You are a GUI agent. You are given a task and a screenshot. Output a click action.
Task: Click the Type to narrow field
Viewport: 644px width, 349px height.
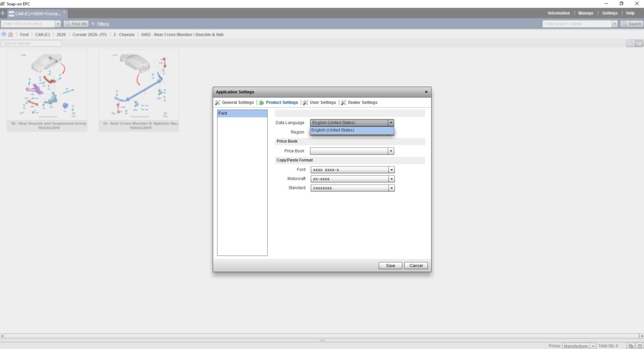[31, 43]
